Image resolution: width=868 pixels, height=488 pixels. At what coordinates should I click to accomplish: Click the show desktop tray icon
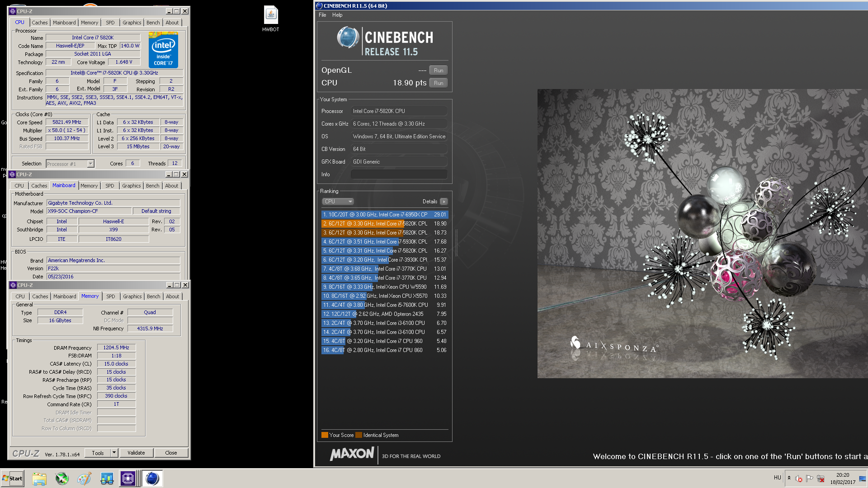862,479
